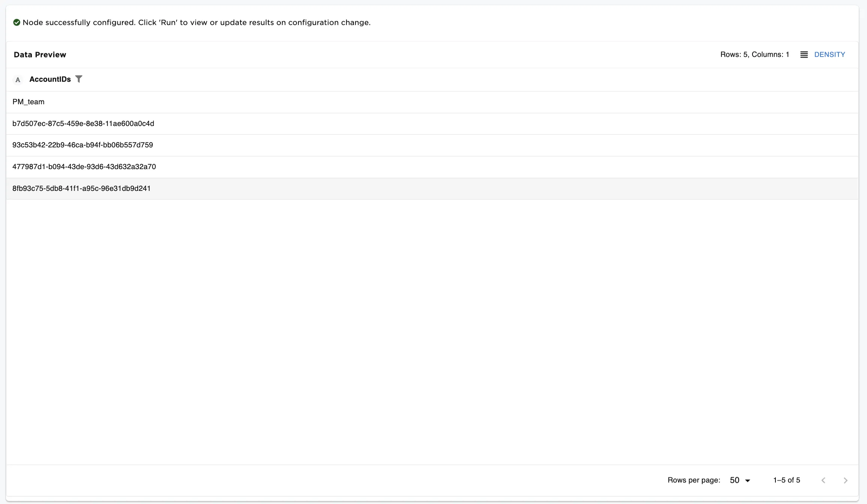Click the density lines icon
The image size is (867, 504).
[x=804, y=55]
